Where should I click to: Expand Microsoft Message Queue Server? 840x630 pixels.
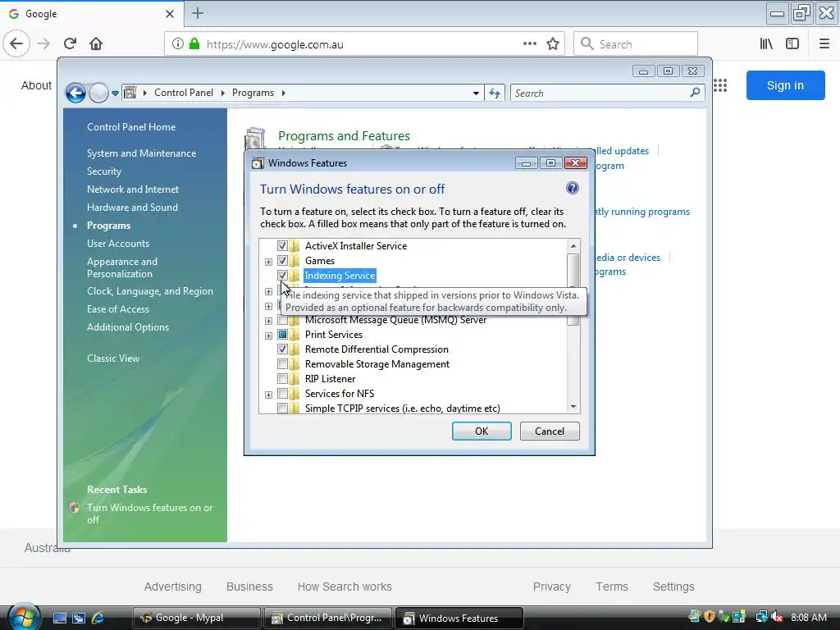coord(268,321)
